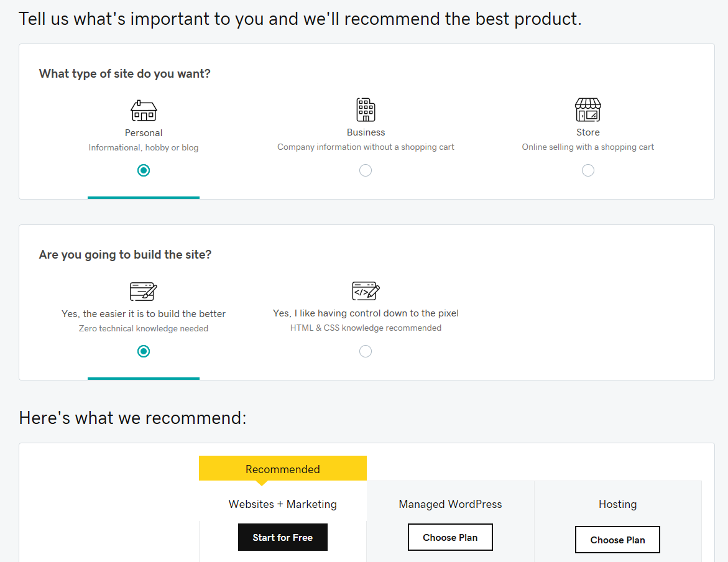
Task: Click 'Yes, I like having control' label
Action: (x=366, y=313)
